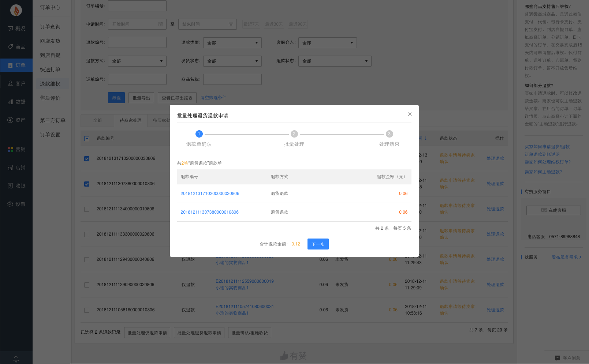Click the notification bell icon
This screenshot has height=364, width=589.
(16, 359)
